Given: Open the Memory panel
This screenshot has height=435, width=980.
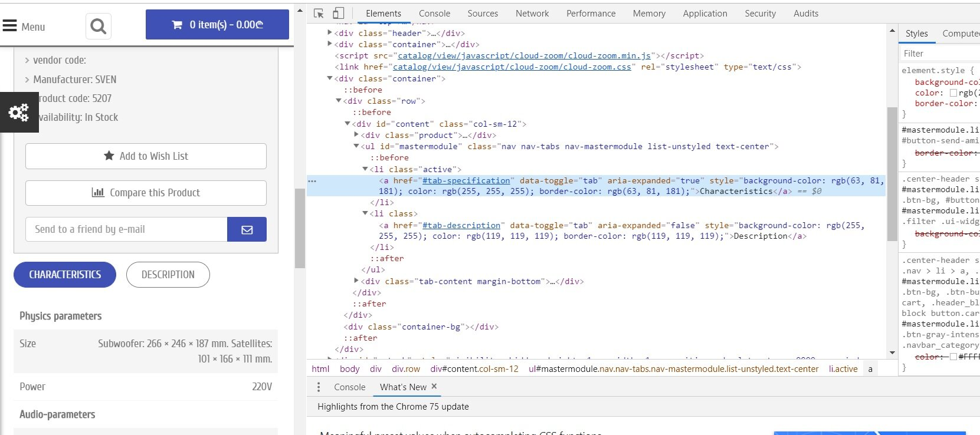Looking at the screenshot, I should point(649,13).
